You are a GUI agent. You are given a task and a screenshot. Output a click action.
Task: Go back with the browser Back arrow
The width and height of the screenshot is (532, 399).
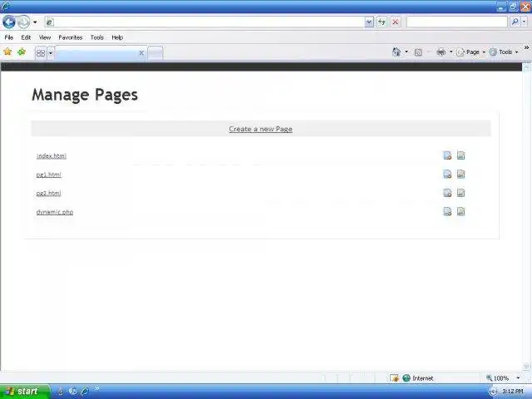tap(9, 22)
